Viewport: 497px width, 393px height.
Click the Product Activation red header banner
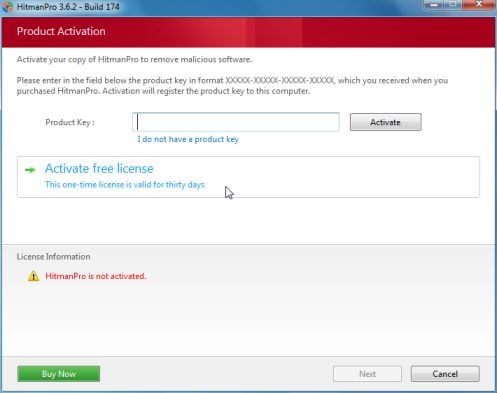pyautogui.click(x=248, y=32)
